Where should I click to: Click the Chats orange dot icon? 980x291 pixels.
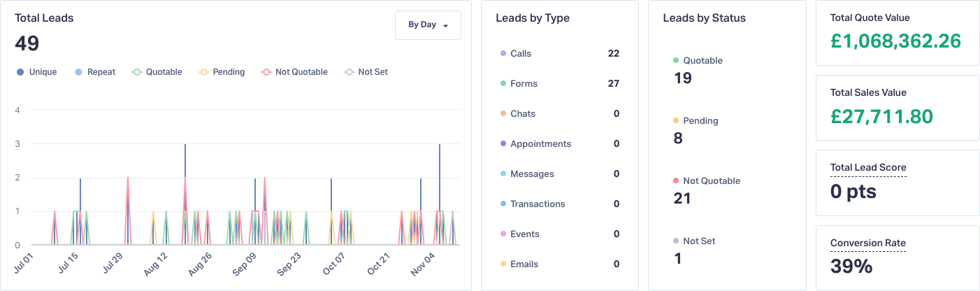(503, 114)
